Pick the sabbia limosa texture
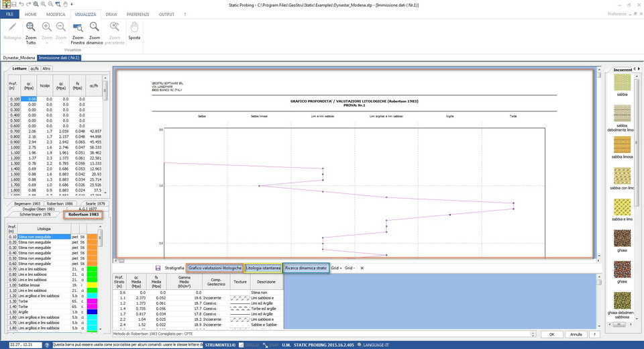644x349 pixels. point(623,145)
